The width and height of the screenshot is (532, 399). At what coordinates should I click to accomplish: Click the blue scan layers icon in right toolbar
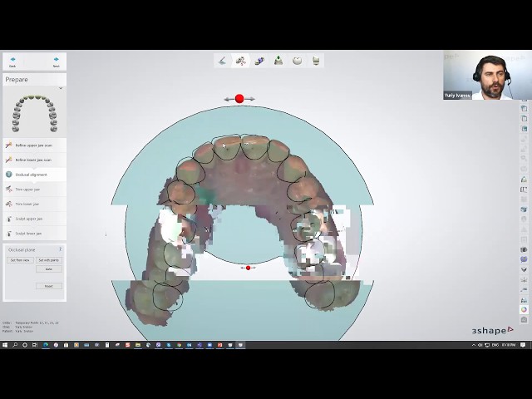tap(524, 209)
